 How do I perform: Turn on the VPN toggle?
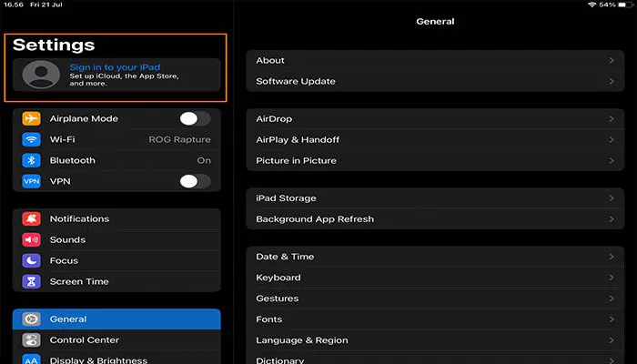pyautogui.click(x=194, y=182)
